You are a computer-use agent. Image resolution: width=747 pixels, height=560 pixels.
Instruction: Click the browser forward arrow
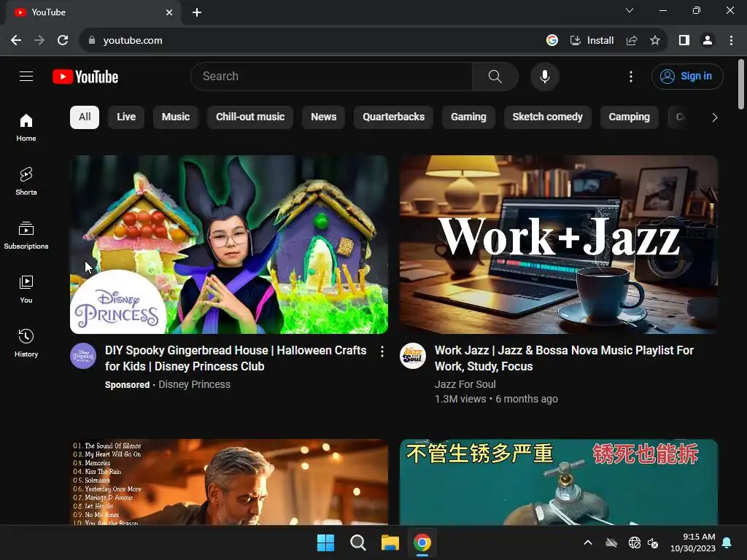pos(39,41)
